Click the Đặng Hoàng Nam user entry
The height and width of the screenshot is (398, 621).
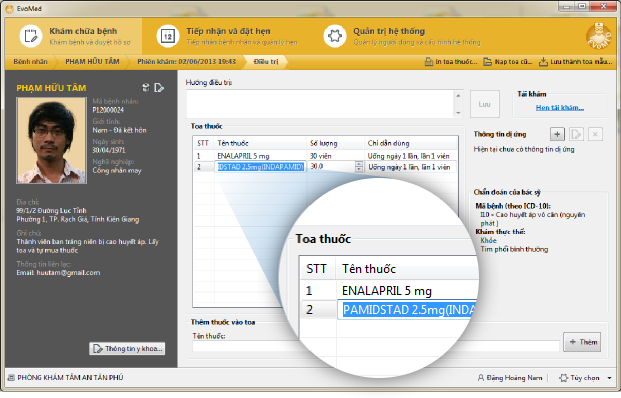tap(510, 378)
